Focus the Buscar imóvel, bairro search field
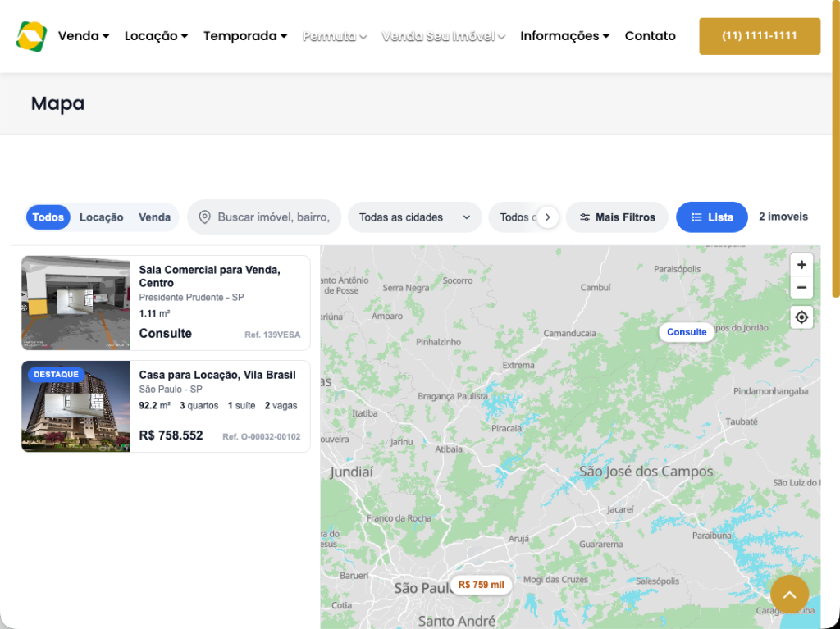Viewport: 840px width, 629px height. 264,217
